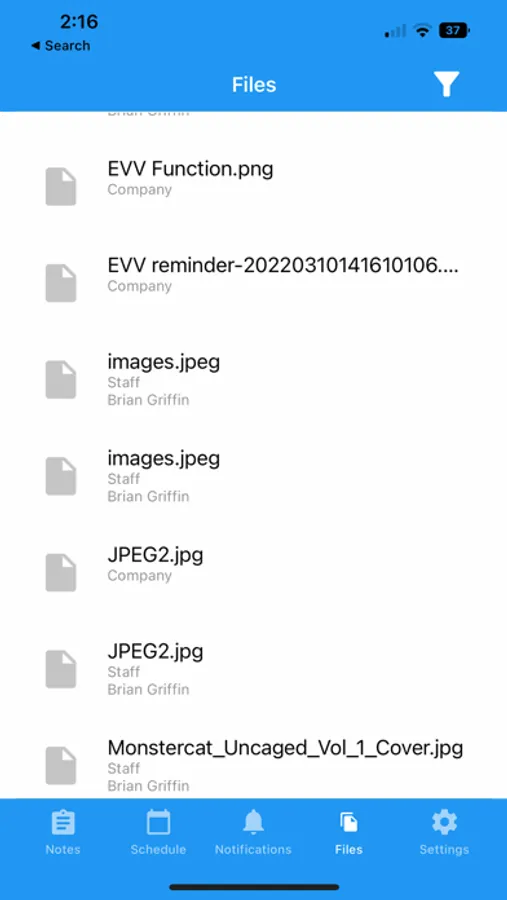
Task: Tap file icon beside company JPEG2.jpg
Action: (x=61, y=573)
